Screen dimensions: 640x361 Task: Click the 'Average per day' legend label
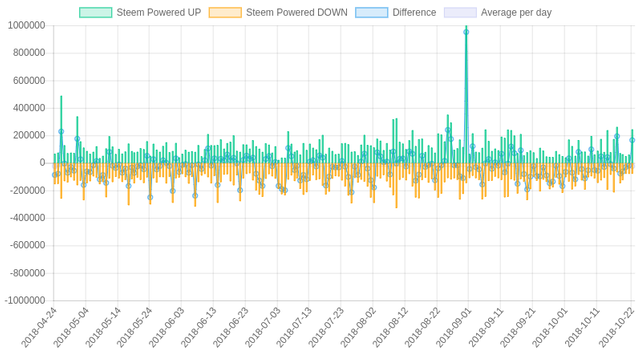coord(516,13)
